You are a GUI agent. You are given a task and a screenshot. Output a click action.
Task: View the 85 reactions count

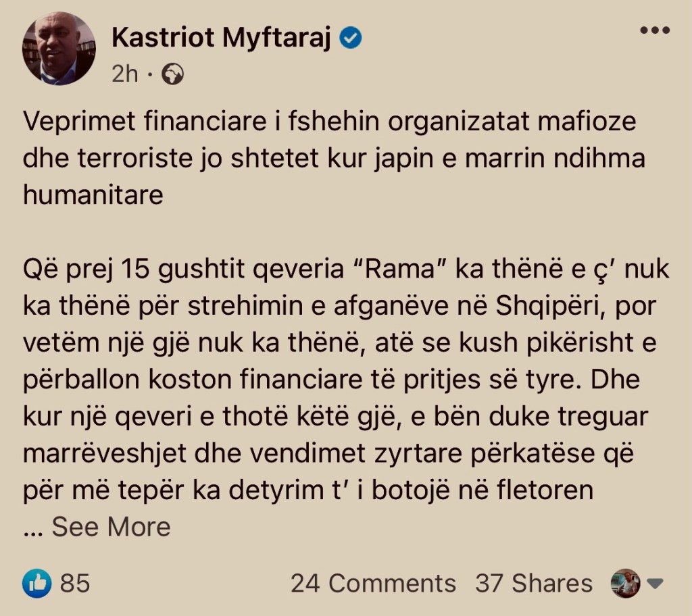(75, 583)
